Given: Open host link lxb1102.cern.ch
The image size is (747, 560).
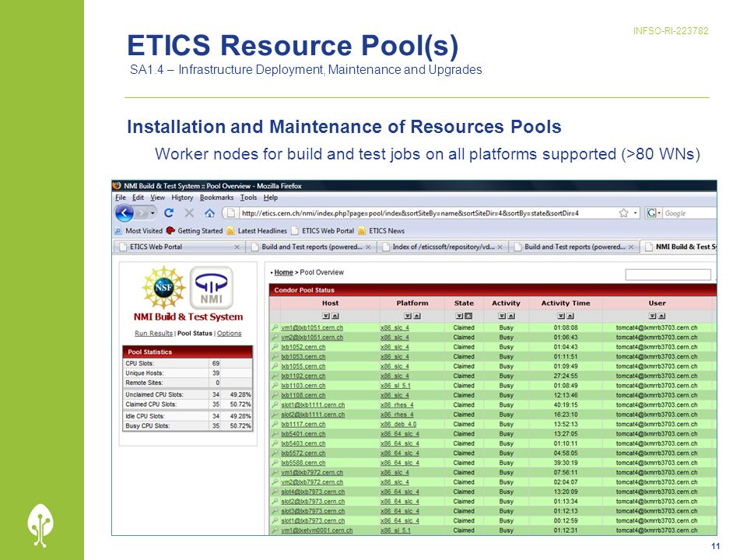Looking at the screenshot, I should [x=303, y=376].
